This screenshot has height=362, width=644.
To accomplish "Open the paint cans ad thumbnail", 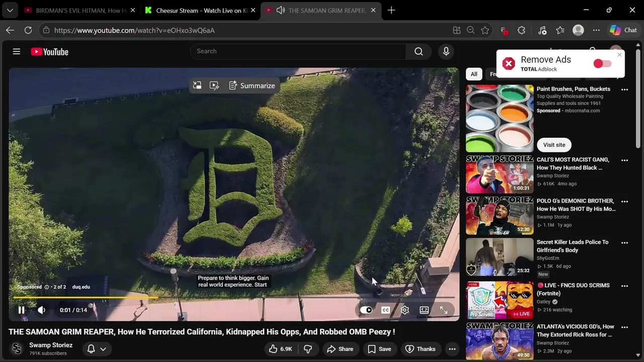I will 500,118.
